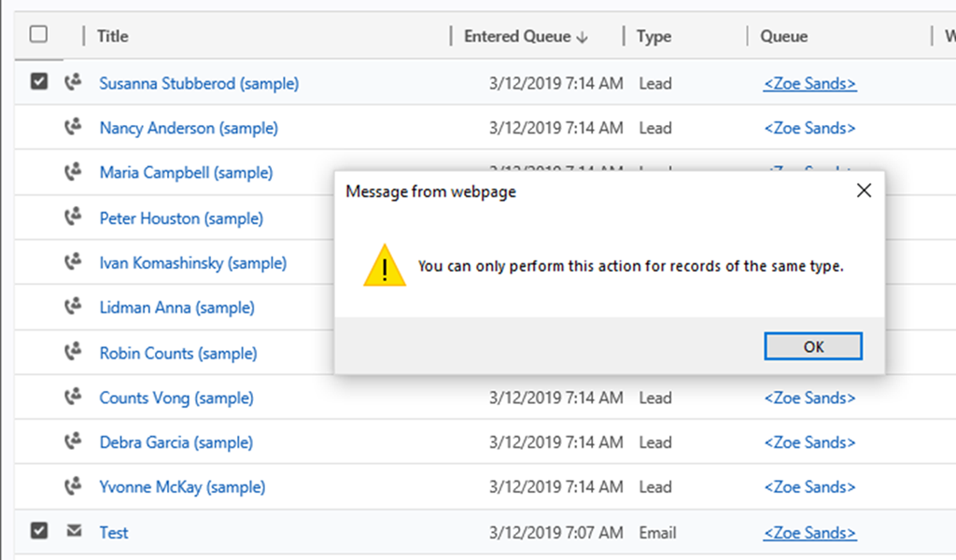
Task: Open the Debra Garcia (sample) record
Action: [176, 442]
